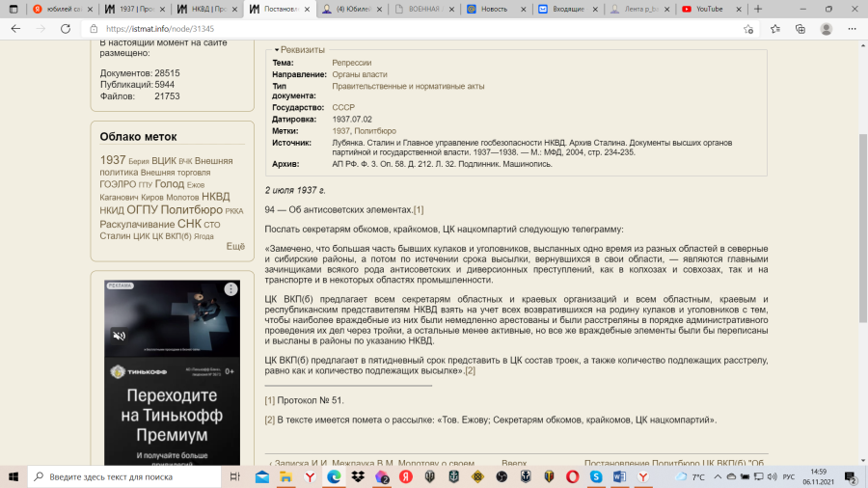Click the page vertical scrollbar
This screenshot has height=488, width=868.
[862, 228]
